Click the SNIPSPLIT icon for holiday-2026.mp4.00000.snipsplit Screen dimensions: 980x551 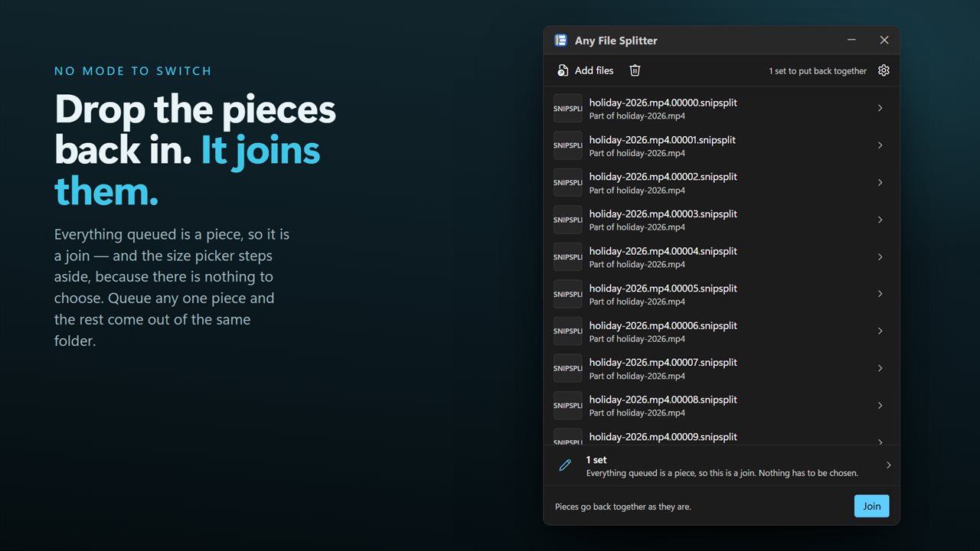click(x=568, y=108)
